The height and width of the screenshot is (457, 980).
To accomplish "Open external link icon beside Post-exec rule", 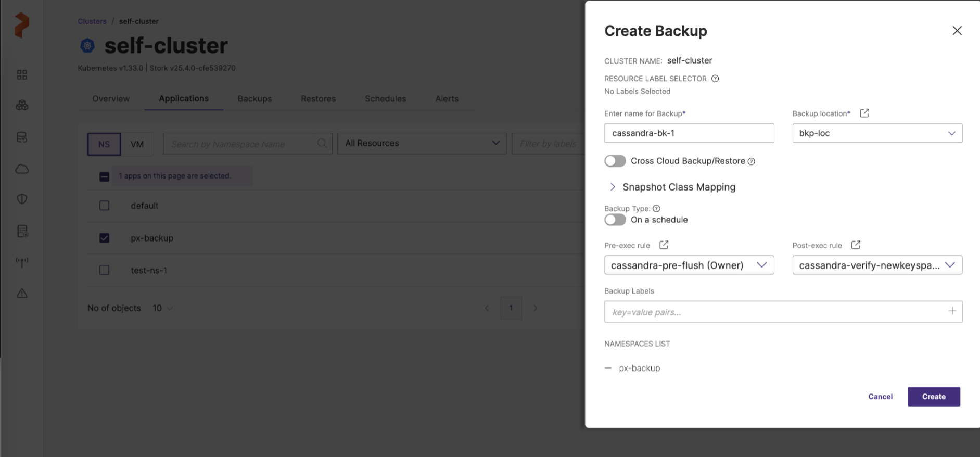I will pyautogui.click(x=856, y=245).
